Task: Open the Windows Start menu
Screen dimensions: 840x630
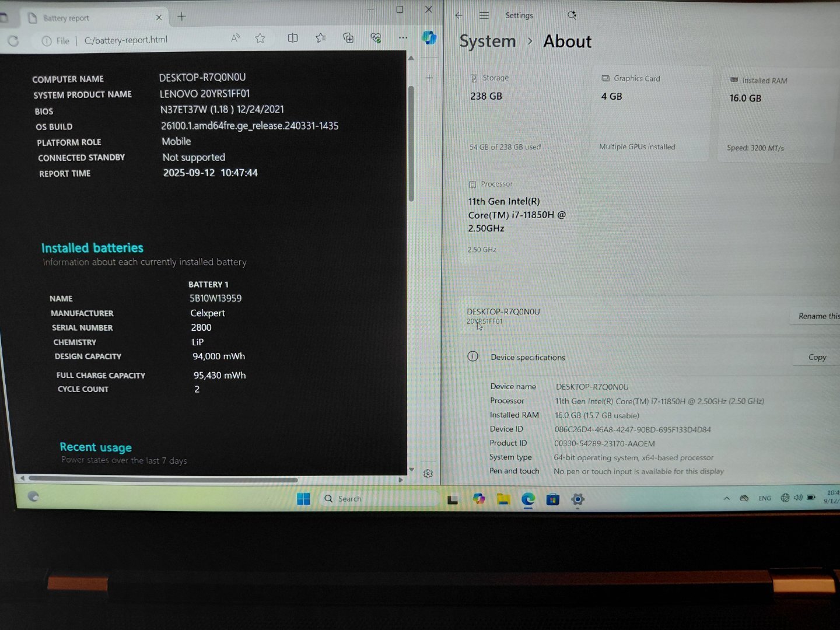Action: pyautogui.click(x=303, y=499)
